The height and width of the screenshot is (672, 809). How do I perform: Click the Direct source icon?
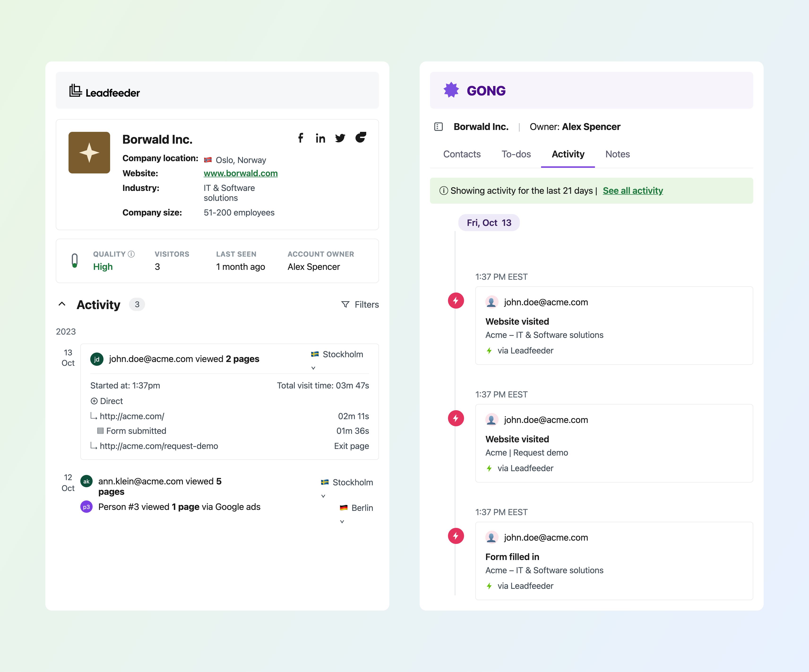(x=94, y=401)
